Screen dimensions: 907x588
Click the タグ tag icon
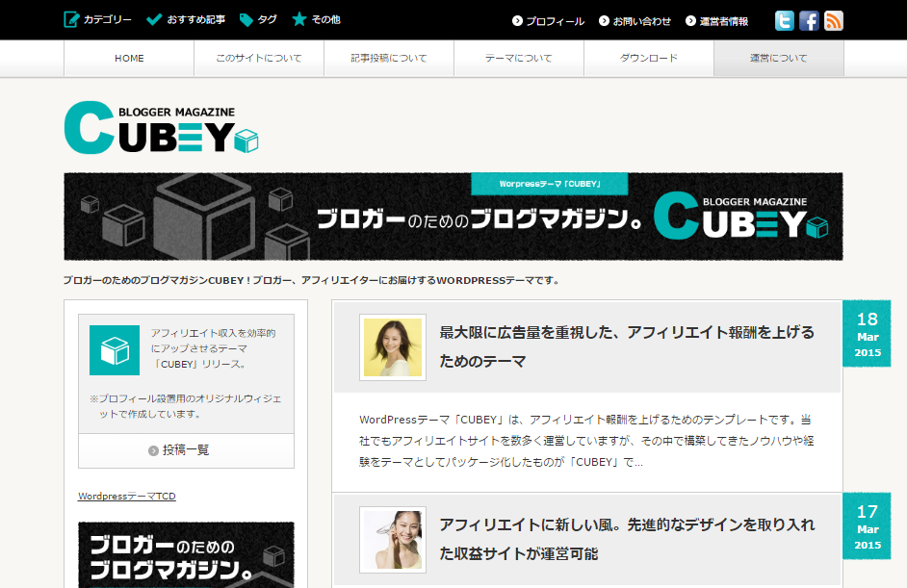[x=246, y=19]
